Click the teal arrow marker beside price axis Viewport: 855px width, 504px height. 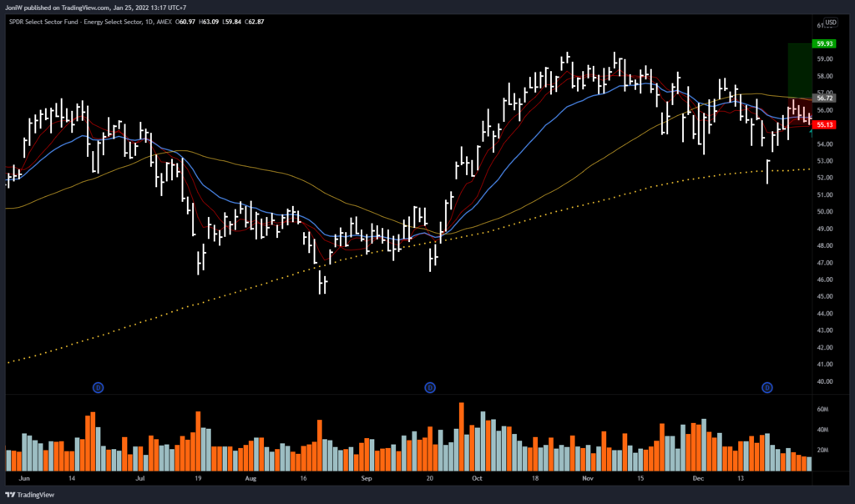click(812, 132)
